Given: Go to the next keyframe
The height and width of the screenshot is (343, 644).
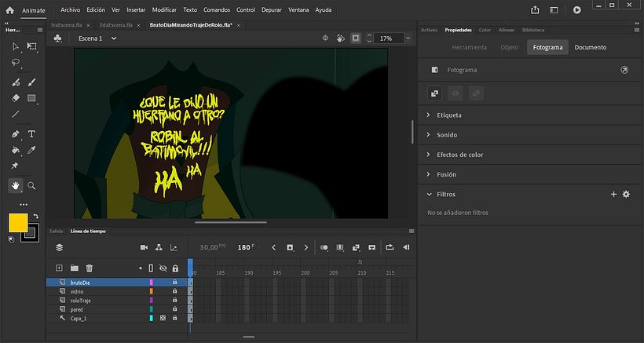Looking at the screenshot, I should click(306, 247).
